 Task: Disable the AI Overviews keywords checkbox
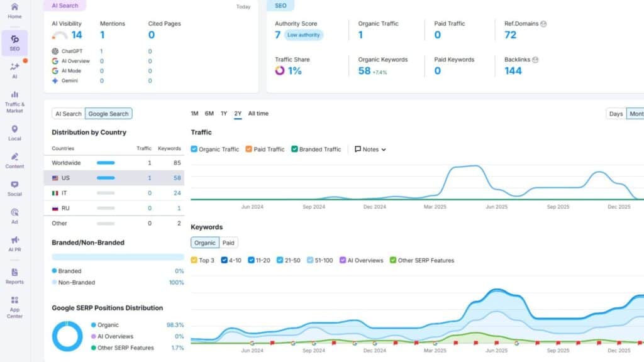pyautogui.click(x=343, y=260)
